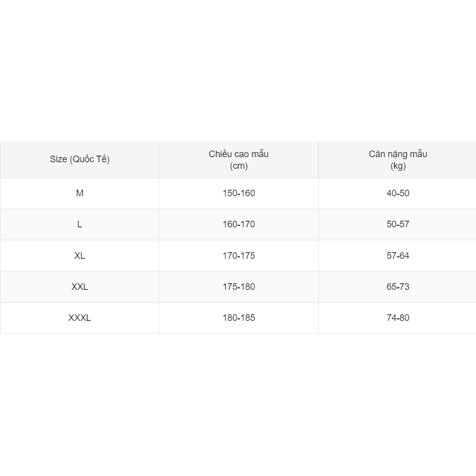This screenshot has height=476, width=476.
Task: Click the 170-175 height value
Action: pyautogui.click(x=239, y=256)
